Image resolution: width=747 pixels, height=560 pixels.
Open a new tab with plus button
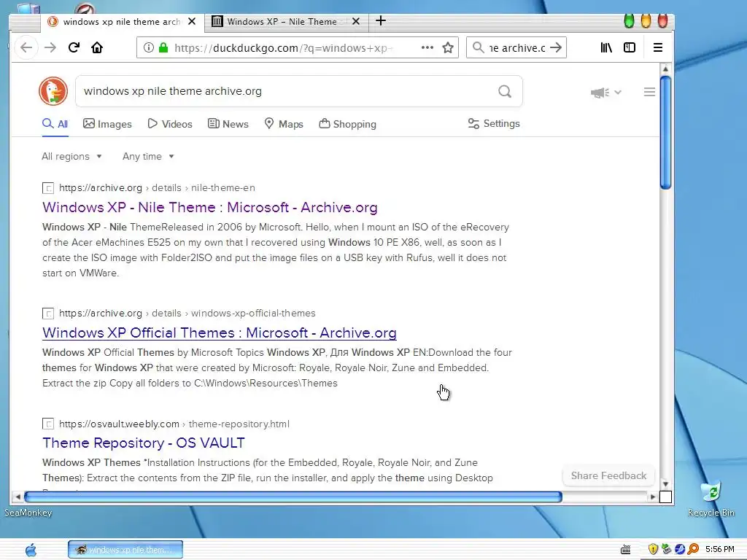[381, 21]
